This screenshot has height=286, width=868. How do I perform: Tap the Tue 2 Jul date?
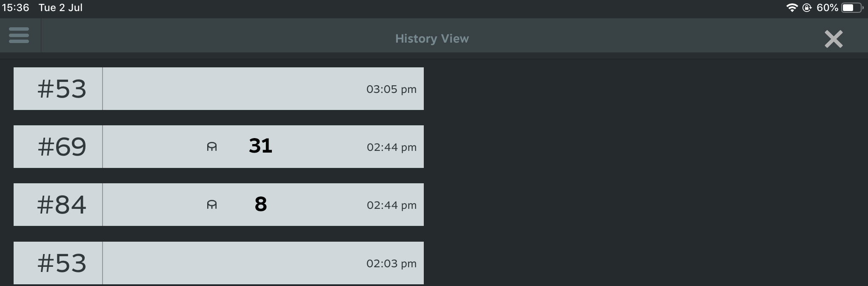tap(60, 8)
